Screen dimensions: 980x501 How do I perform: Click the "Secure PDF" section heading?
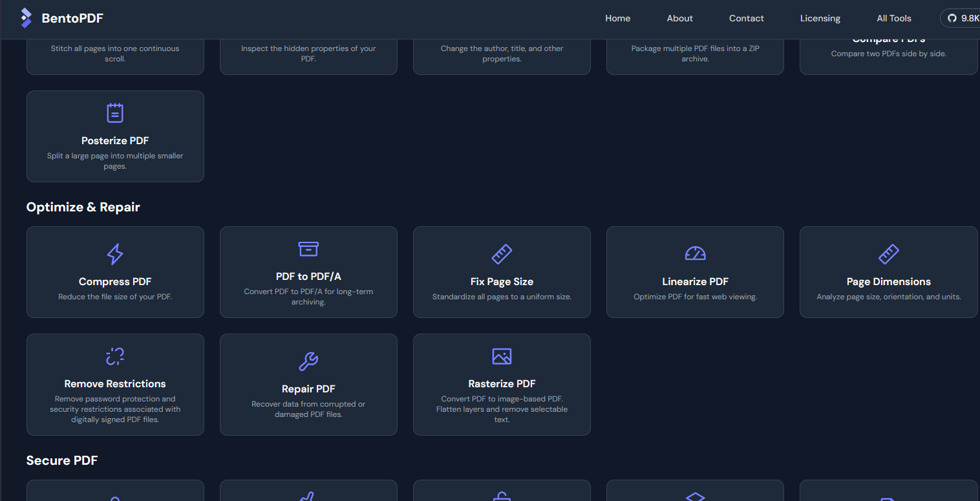(62, 460)
